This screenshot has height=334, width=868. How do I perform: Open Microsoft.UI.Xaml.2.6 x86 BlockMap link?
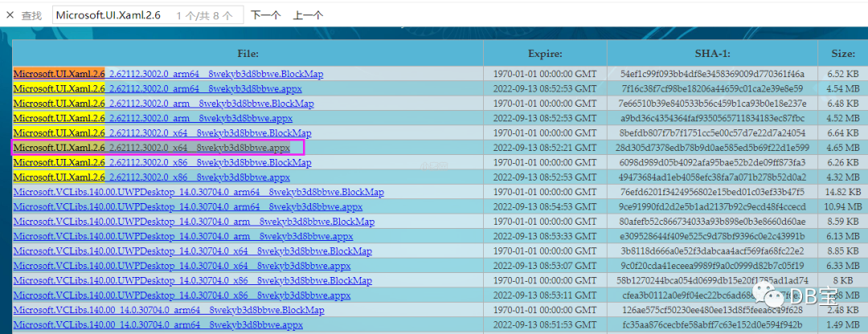tap(162, 162)
